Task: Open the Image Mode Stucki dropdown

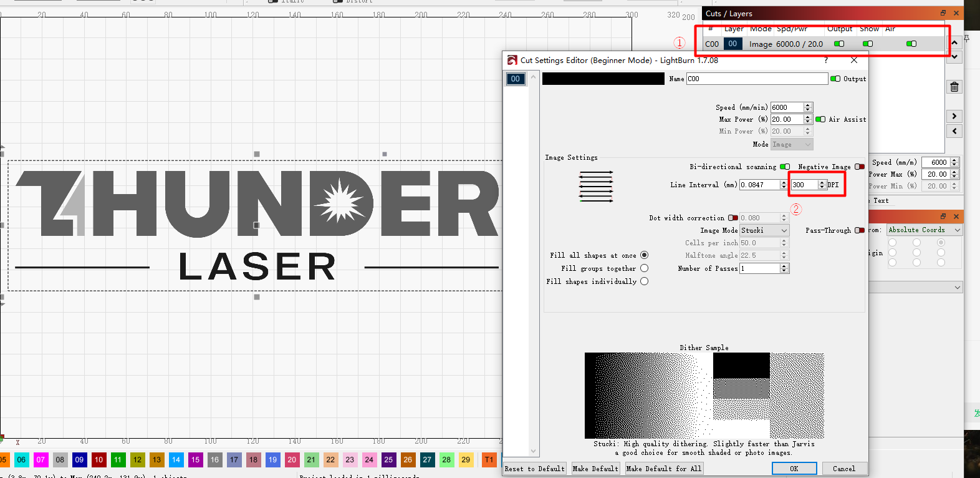Action: point(764,230)
